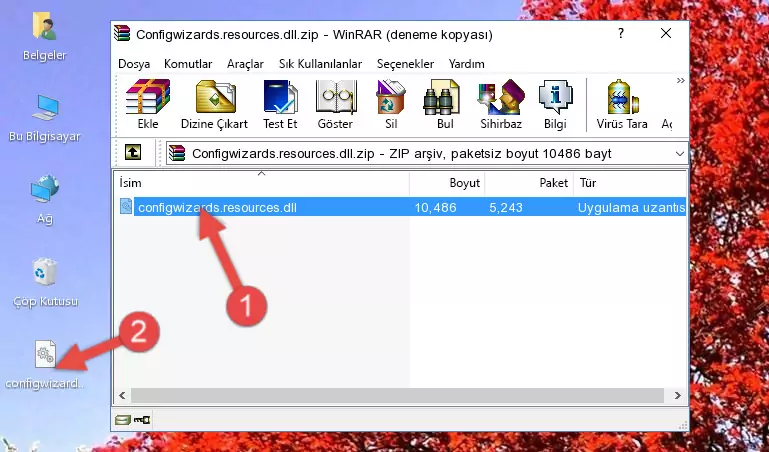Viewport: 769px width, 452px height.
Task: Sort list by Tür column
Action: [630, 183]
